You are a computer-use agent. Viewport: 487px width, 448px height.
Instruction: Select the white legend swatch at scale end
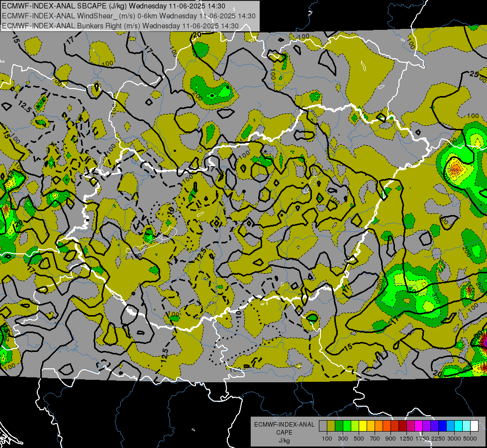(474, 426)
